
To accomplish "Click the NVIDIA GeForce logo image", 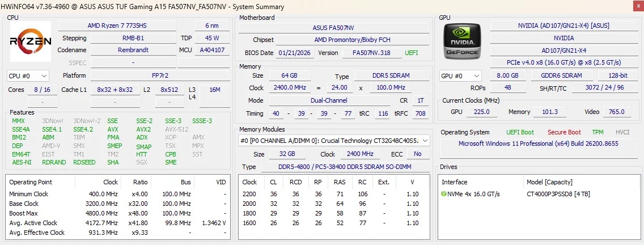I will [x=461, y=41].
